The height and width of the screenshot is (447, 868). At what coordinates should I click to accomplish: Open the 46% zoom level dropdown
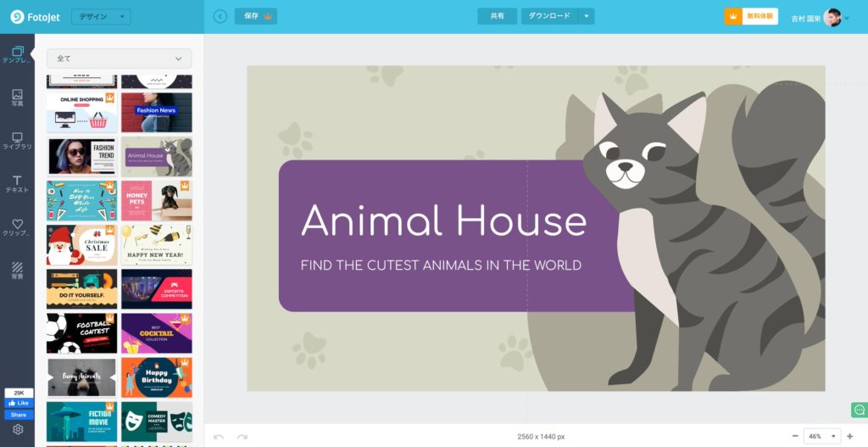point(821,436)
